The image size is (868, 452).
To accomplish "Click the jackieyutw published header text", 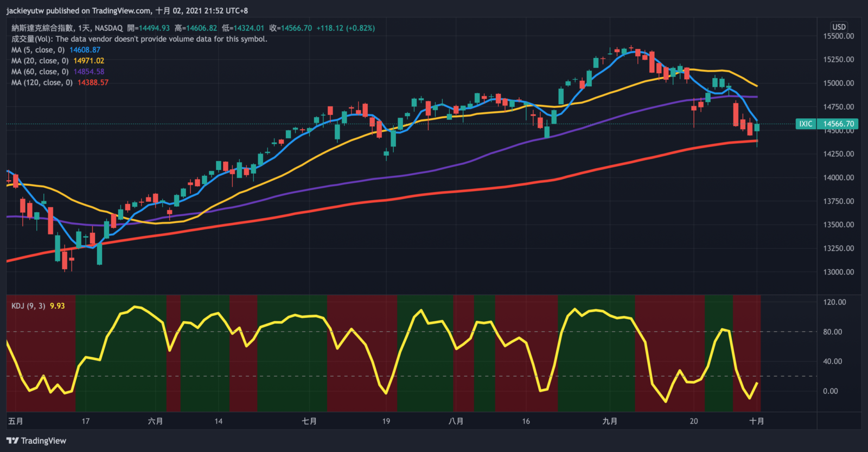I will click(x=79, y=10).
